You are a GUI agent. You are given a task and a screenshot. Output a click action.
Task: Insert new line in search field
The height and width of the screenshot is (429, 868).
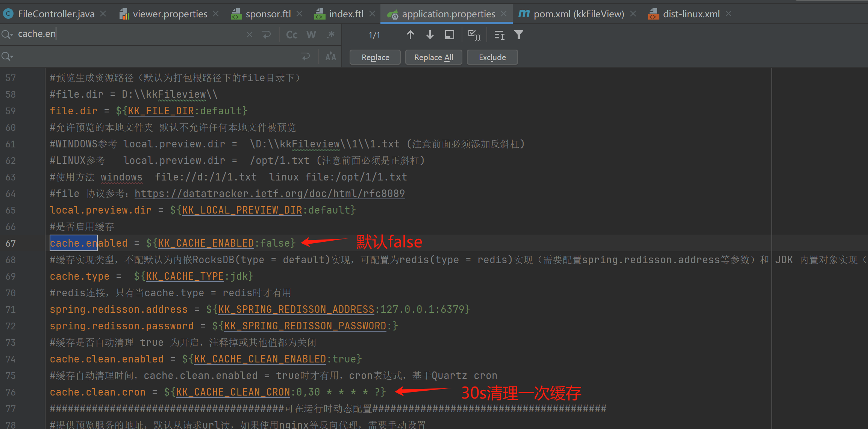pos(267,35)
